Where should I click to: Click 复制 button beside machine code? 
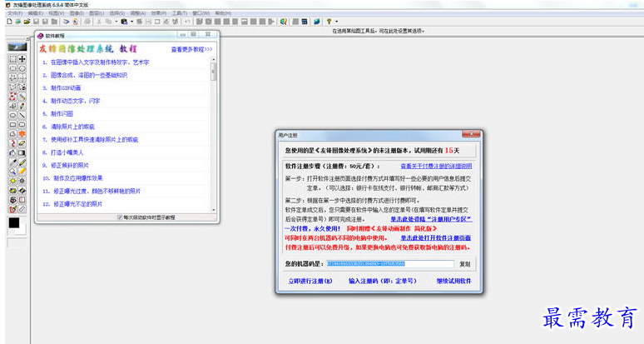[x=465, y=264]
